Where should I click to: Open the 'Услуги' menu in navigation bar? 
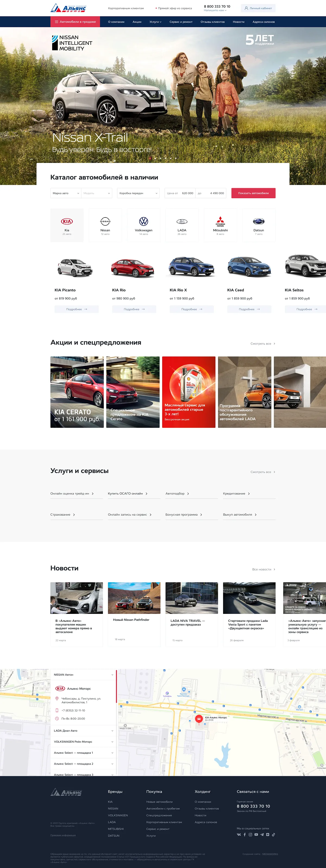(155, 22)
